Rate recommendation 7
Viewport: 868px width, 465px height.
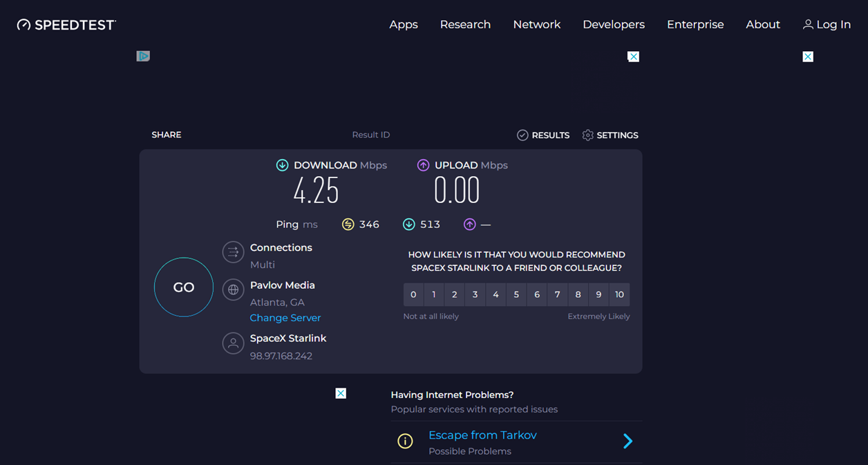point(558,294)
